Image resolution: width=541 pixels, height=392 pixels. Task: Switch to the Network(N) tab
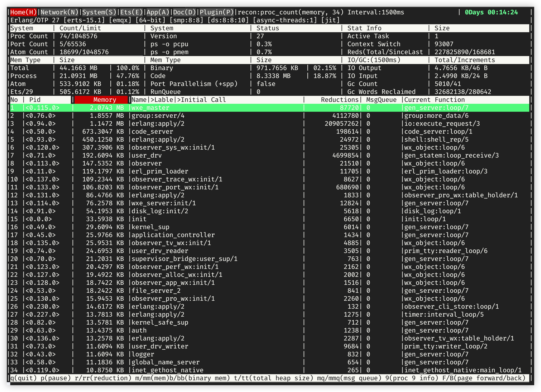[59, 12]
